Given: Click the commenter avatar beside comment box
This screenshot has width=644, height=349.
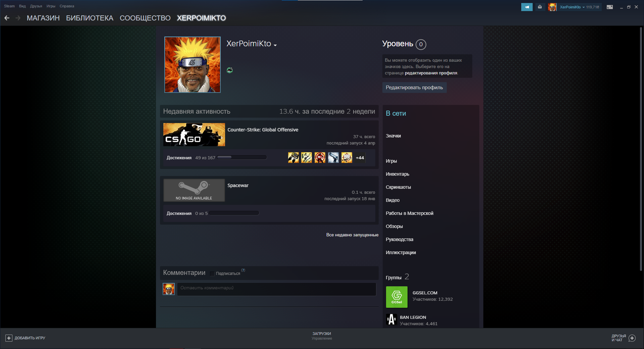Looking at the screenshot, I should 169,289.
